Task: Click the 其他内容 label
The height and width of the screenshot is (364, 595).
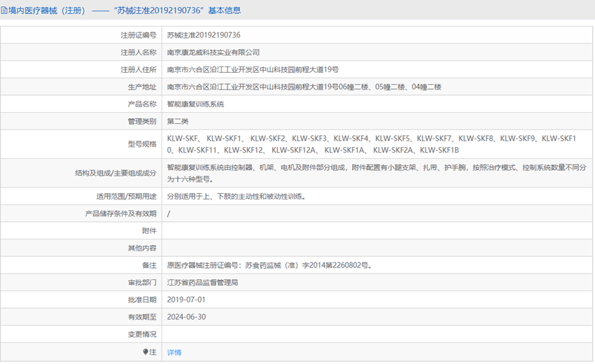Action: pyautogui.click(x=142, y=248)
